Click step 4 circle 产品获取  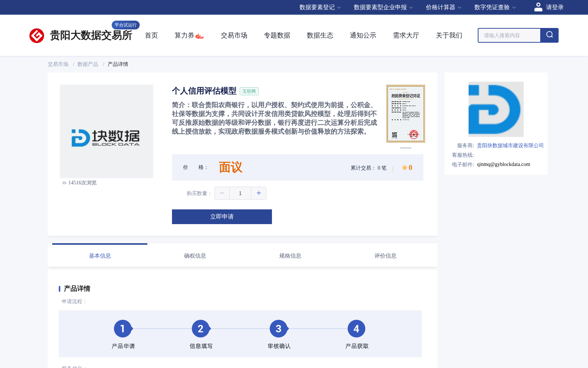356,329
